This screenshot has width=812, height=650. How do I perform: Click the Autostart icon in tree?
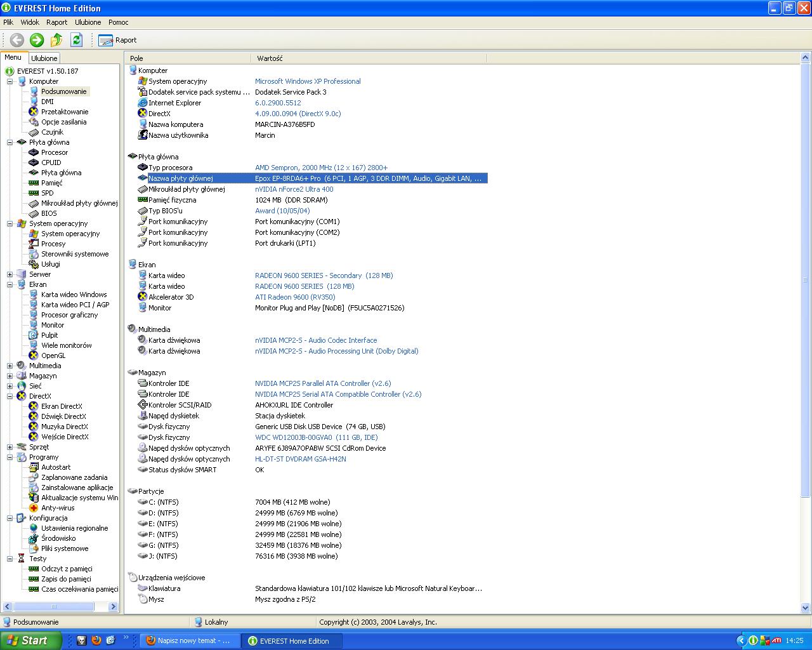[34, 467]
